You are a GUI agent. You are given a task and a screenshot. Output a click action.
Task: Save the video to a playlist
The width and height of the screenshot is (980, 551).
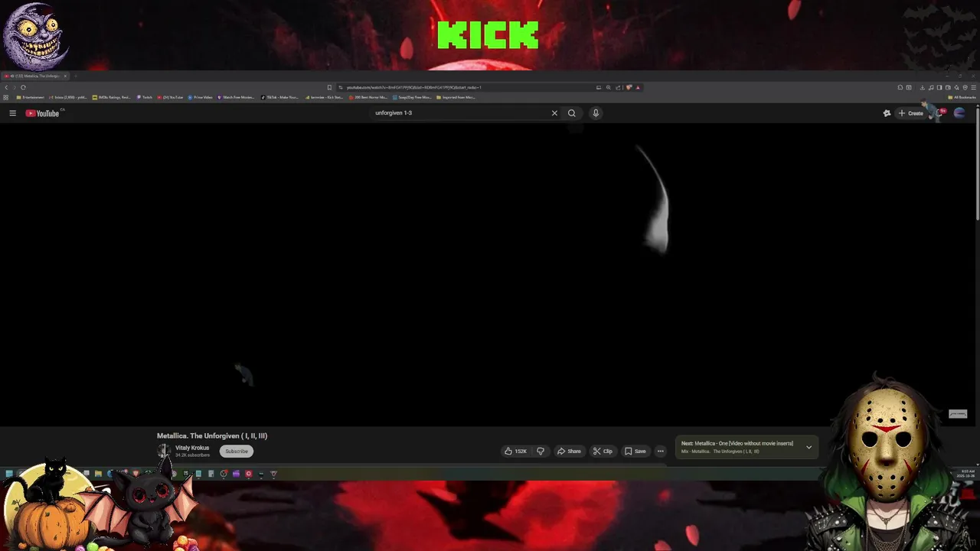(635, 452)
